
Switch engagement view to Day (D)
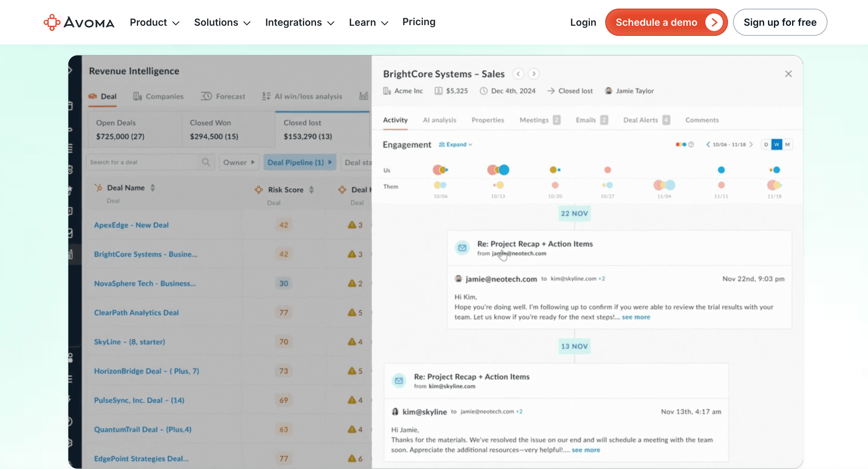coord(766,145)
